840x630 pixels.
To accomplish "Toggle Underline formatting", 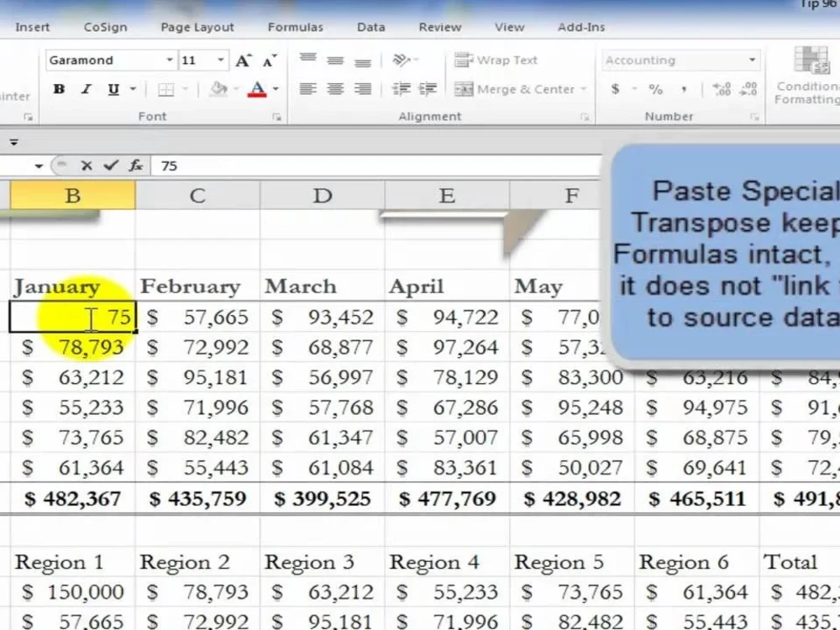I will point(113,89).
